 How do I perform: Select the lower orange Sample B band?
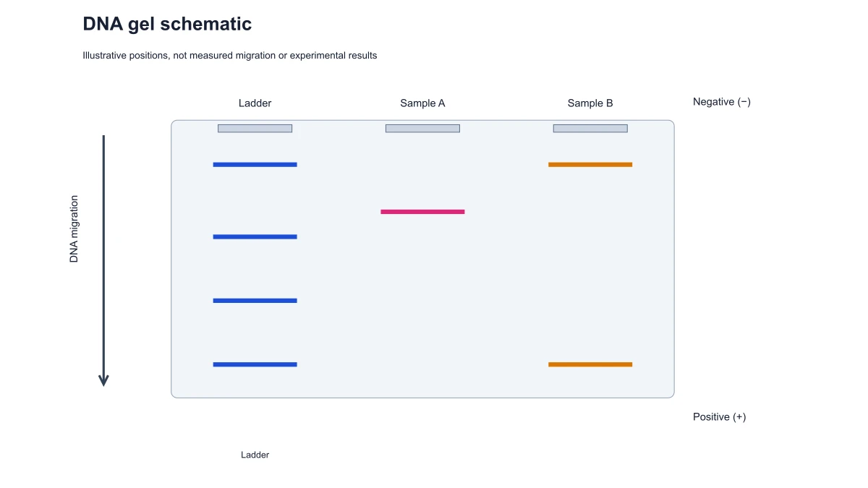590,364
